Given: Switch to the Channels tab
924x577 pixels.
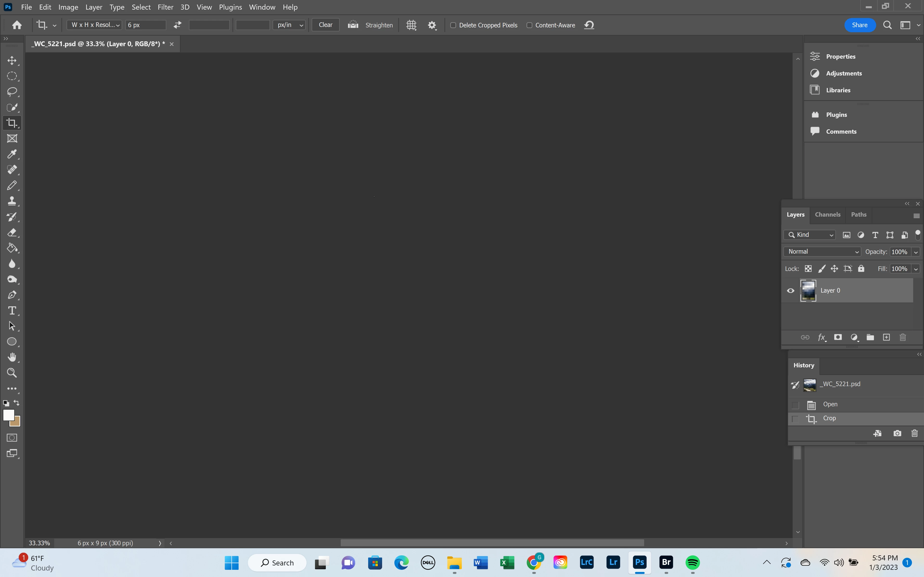Looking at the screenshot, I should coord(828,214).
